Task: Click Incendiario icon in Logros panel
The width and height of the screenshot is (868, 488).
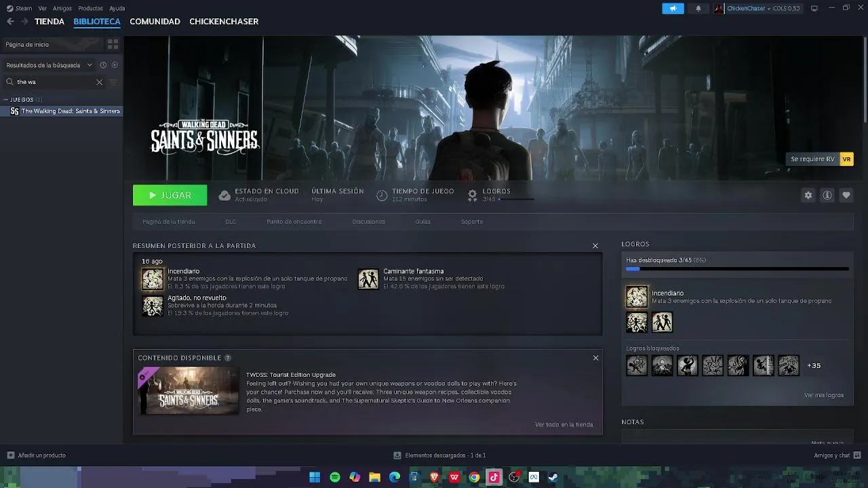Action: coord(637,297)
